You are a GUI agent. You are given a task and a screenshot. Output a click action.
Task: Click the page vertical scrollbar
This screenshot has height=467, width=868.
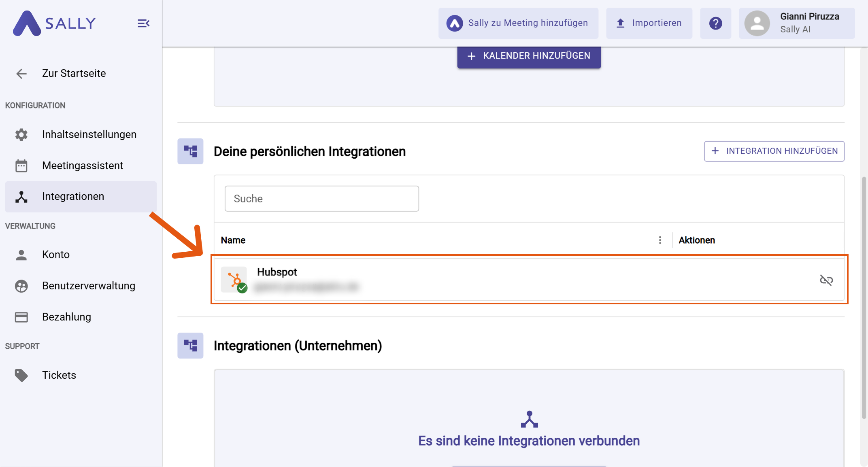pyautogui.click(x=864, y=297)
